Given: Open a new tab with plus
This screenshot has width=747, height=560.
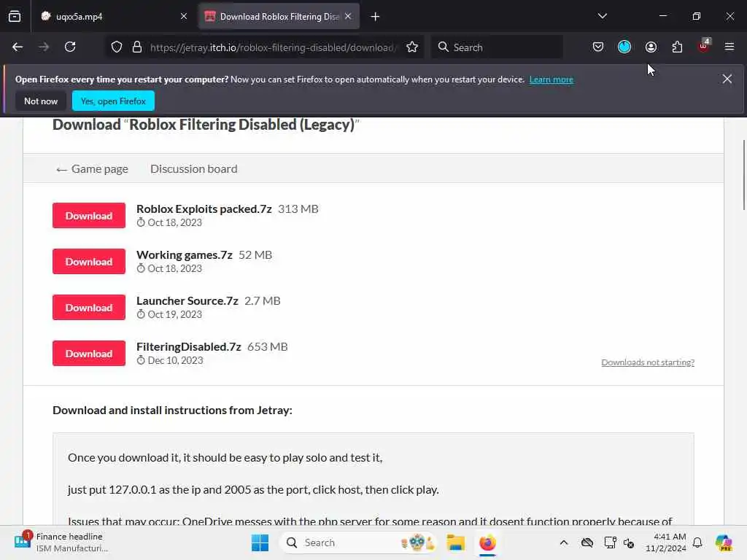Looking at the screenshot, I should coord(375,17).
